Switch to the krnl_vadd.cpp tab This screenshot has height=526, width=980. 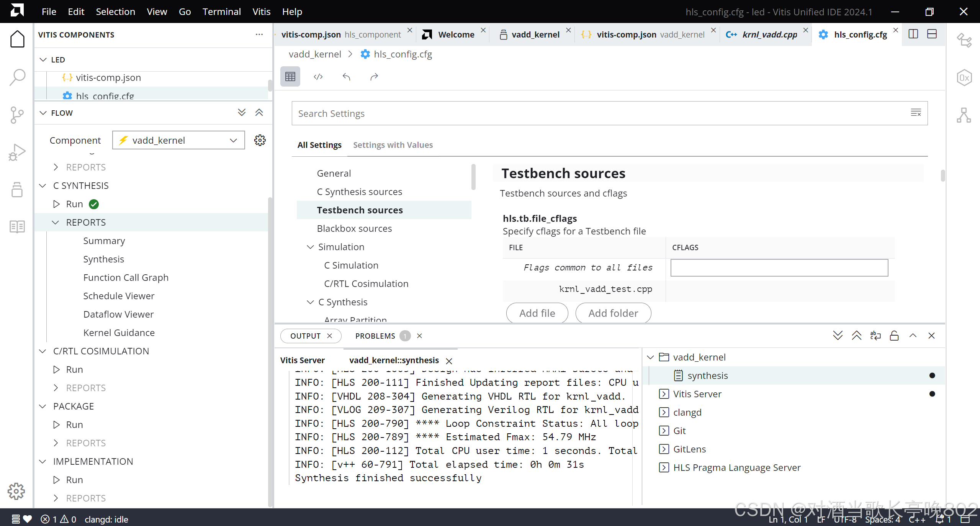tap(769, 34)
